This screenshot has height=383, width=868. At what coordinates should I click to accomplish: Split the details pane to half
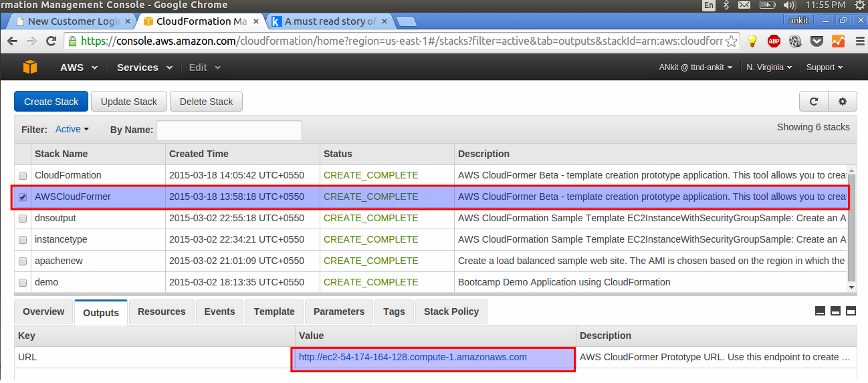pyautogui.click(x=836, y=311)
